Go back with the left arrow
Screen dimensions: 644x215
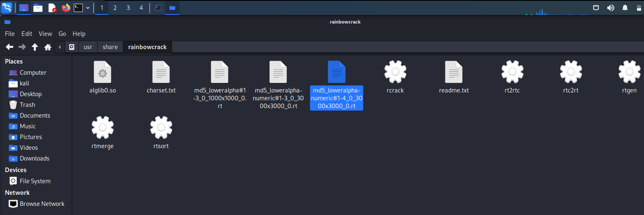9,47
